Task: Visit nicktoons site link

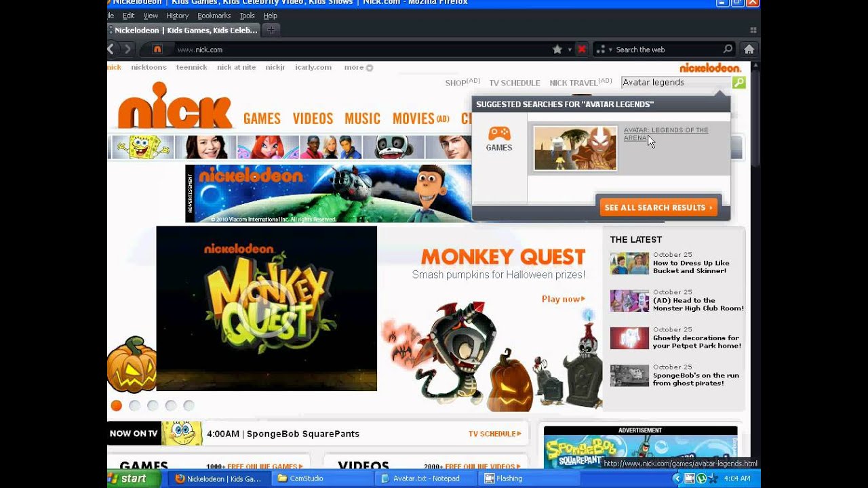Action: (149, 67)
